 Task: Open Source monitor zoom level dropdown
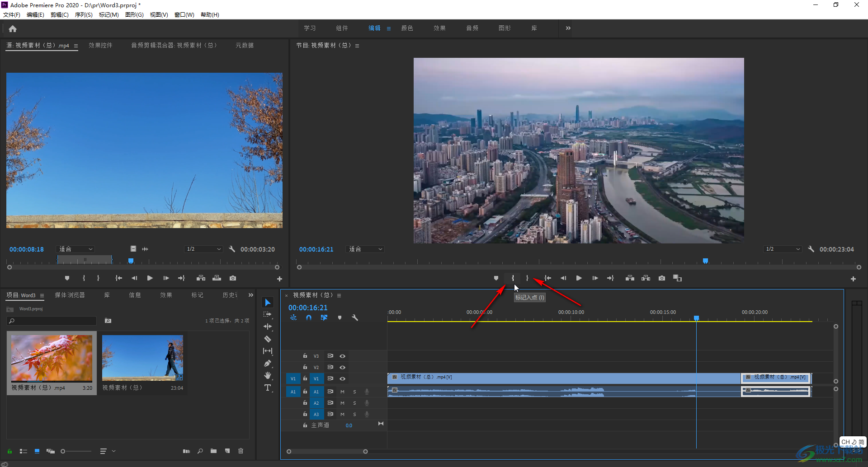click(x=75, y=249)
